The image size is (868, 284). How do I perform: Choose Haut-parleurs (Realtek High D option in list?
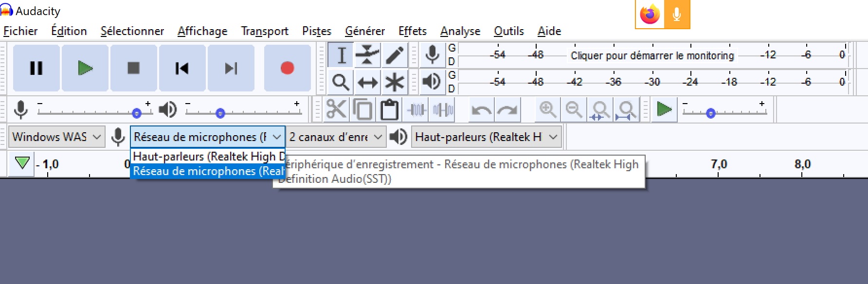(x=208, y=157)
